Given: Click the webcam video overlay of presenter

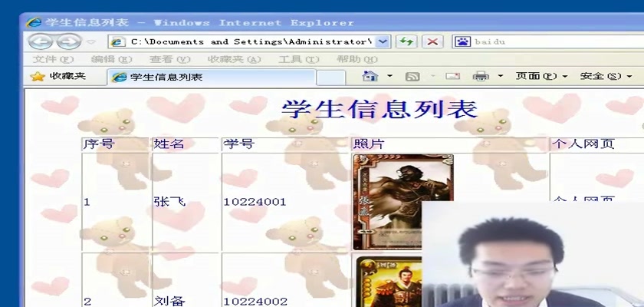Looking at the screenshot, I should pos(533,254).
